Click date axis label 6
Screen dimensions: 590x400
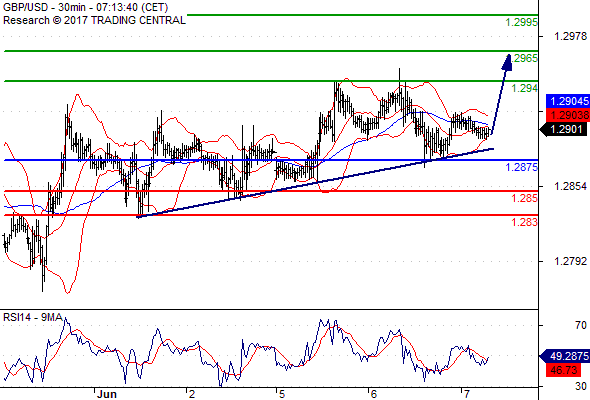[373, 394]
